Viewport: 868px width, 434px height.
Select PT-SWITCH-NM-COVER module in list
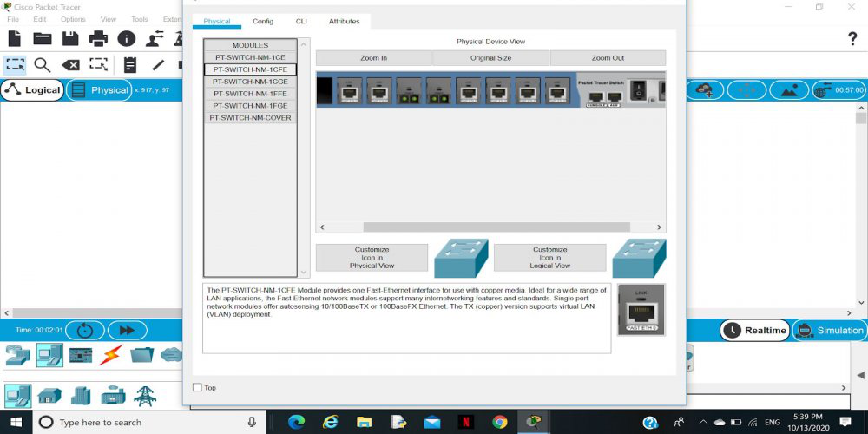click(x=250, y=117)
